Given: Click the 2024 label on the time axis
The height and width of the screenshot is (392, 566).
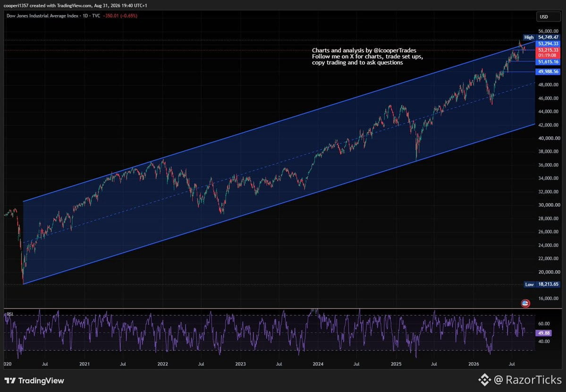Looking at the screenshot, I should coord(318,364).
